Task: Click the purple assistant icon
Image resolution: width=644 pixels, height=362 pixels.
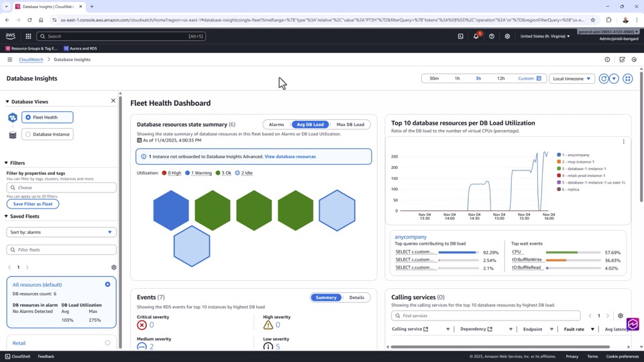Action: click(x=633, y=324)
